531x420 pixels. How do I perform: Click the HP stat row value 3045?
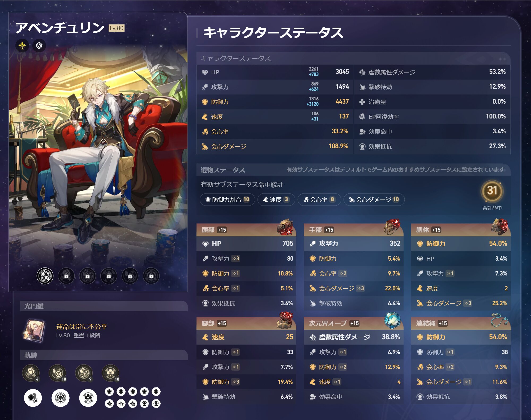click(342, 72)
